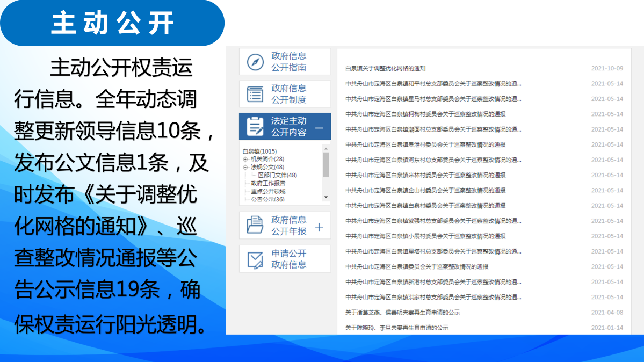Viewport: 644px width, 362px height.
Task: Open the 白泉镇委员会关于巡察整改情况的通报 link
Action: pyautogui.click(x=416, y=267)
